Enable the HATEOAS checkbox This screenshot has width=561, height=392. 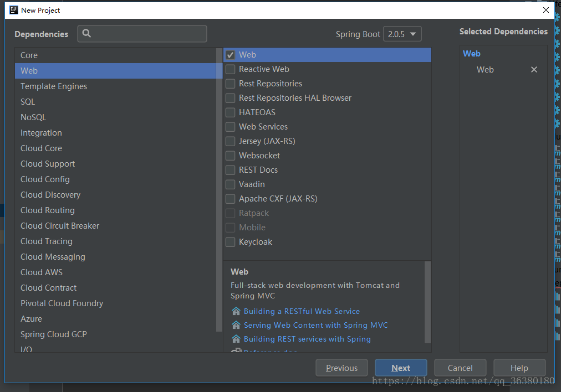click(x=231, y=112)
